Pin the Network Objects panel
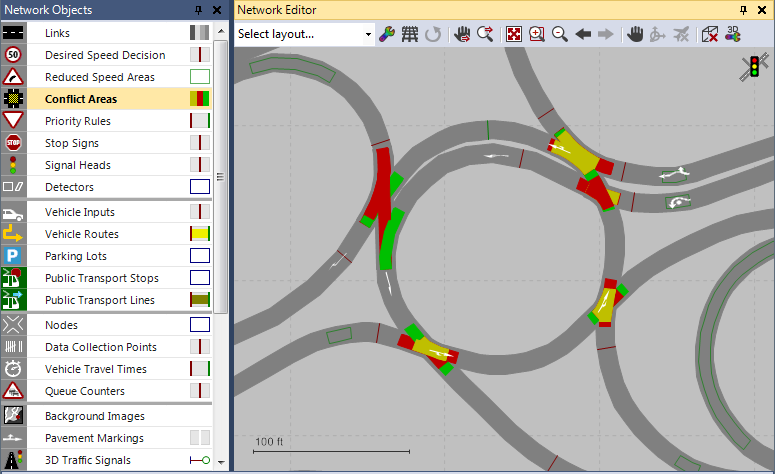This screenshot has height=474, width=775. (x=197, y=9)
